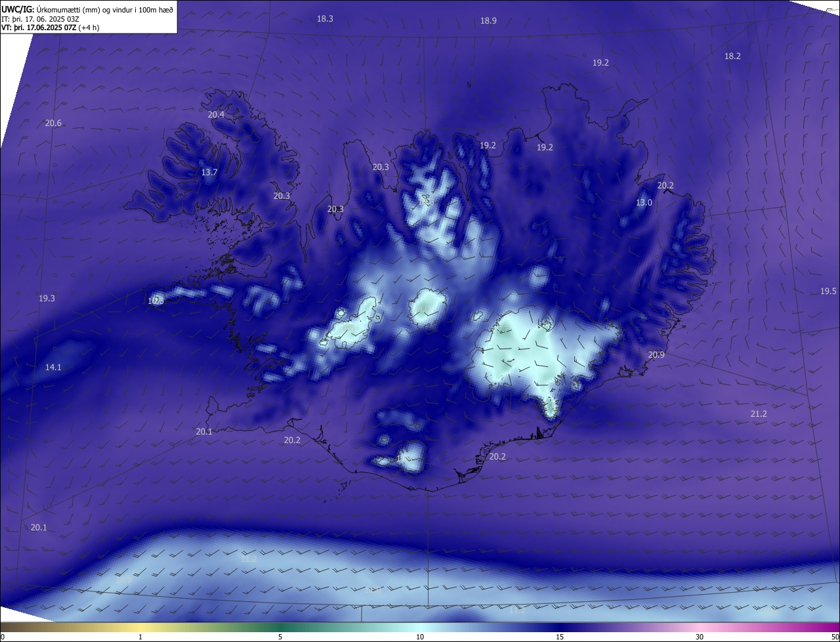Click the tick label 30 on the color scale

pos(700,637)
